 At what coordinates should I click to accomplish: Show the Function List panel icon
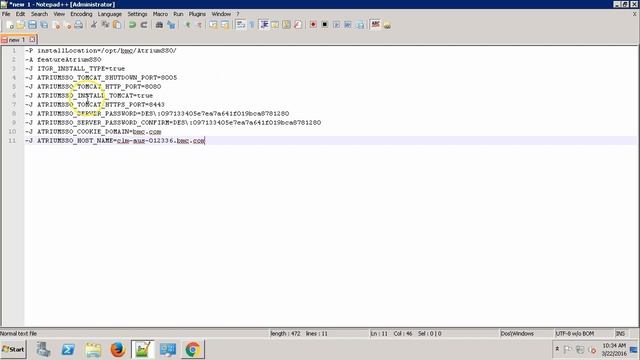(298, 25)
